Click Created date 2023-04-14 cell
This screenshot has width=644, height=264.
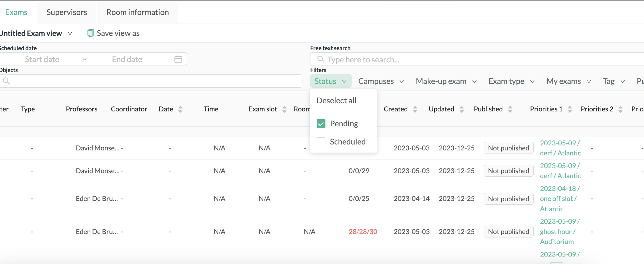tap(411, 198)
